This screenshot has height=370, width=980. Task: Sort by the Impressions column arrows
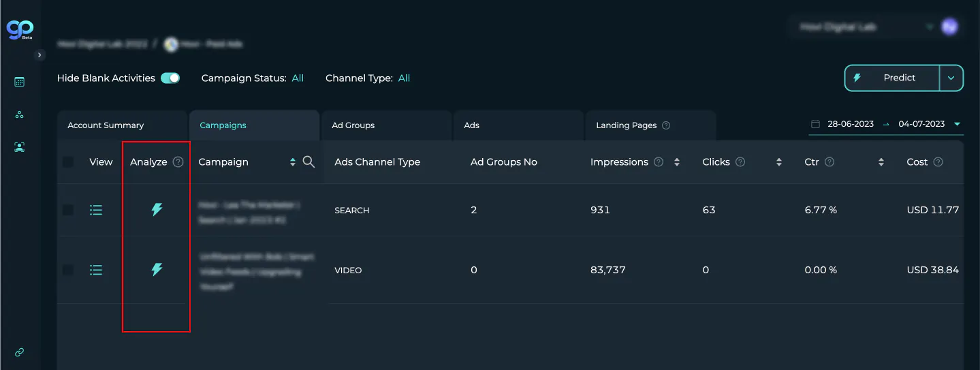pyautogui.click(x=677, y=162)
